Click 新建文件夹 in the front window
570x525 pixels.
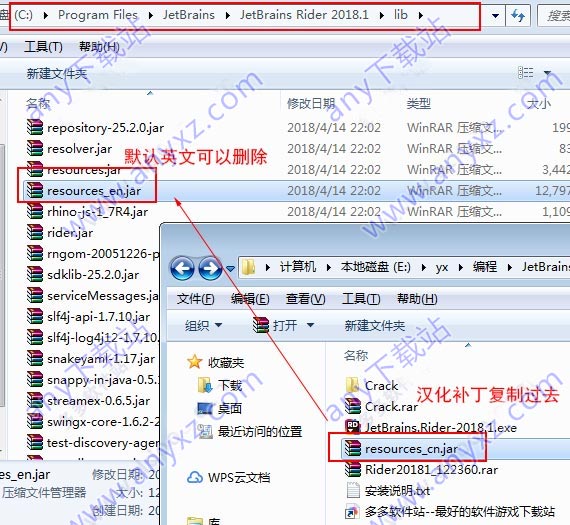click(374, 325)
